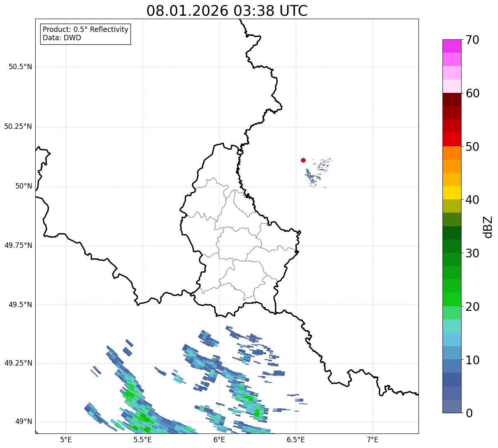
Task: Click the colorbar tick label 20
Action: [x=472, y=307]
